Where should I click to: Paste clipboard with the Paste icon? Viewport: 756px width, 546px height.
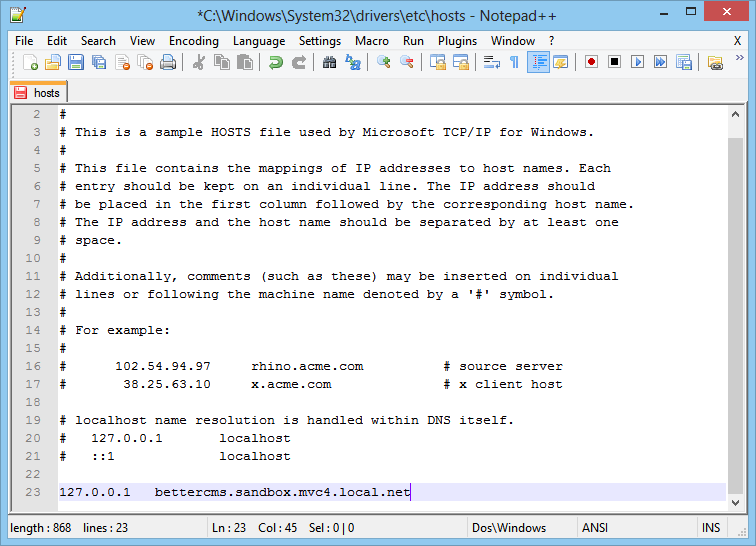click(x=245, y=63)
